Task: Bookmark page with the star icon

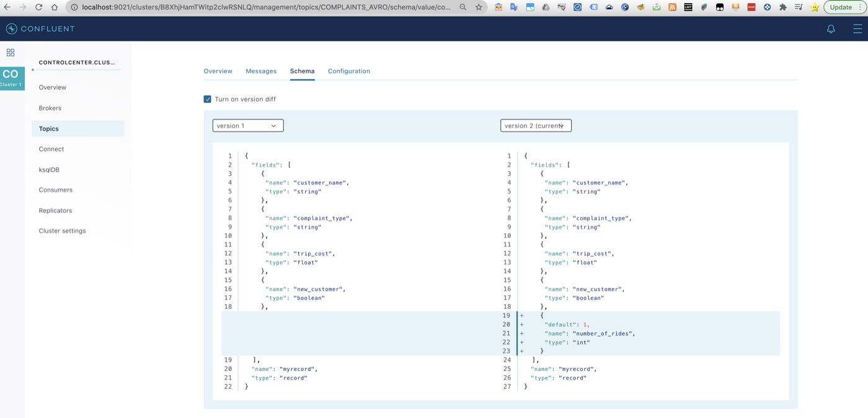Action: click(479, 7)
